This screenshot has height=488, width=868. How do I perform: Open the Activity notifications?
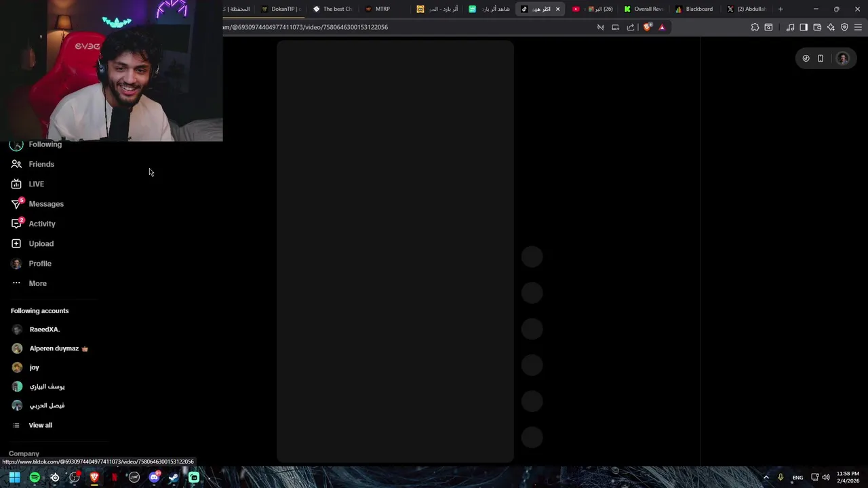click(x=42, y=224)
